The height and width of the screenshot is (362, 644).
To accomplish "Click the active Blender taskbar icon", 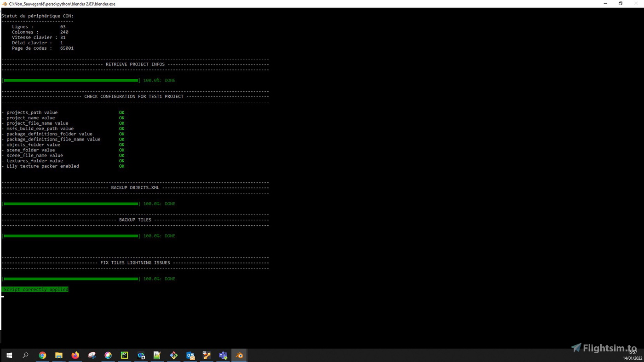I will point(239,355).
